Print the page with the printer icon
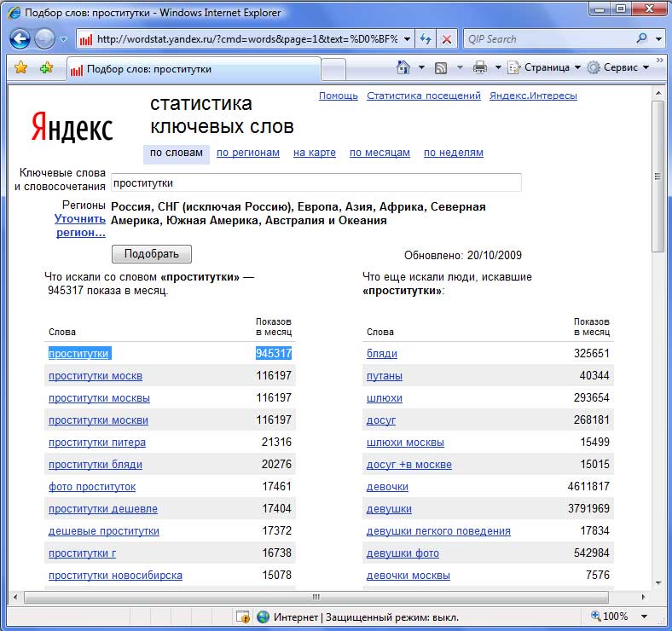The width and height of the screenshot is (672, 631). (479, 67)
